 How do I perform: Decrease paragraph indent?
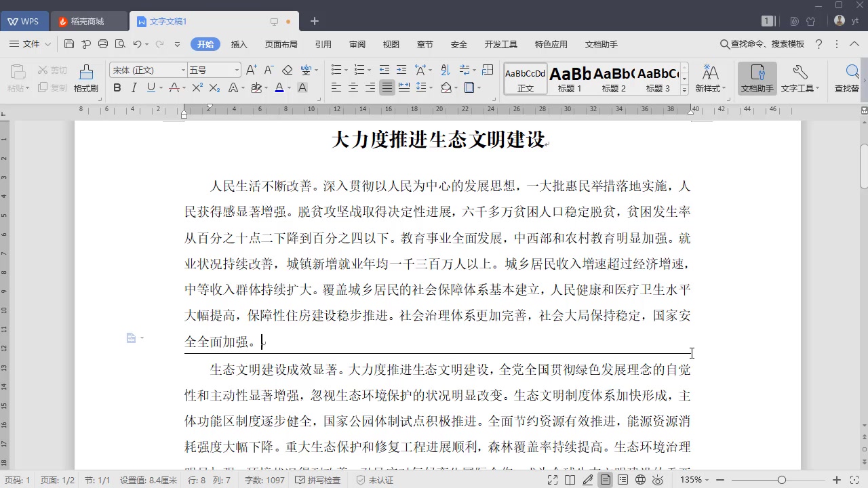(x=384, y=70)
